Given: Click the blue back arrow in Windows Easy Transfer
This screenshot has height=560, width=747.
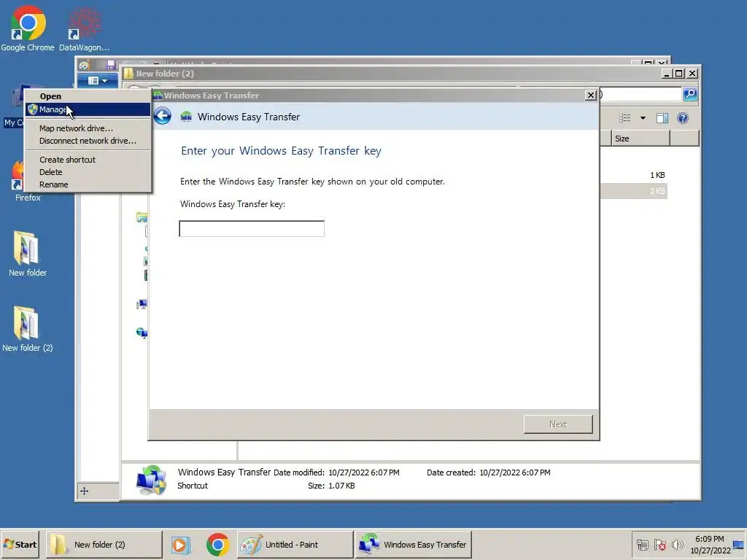Looking at the screenshot, I should (163, 116).
